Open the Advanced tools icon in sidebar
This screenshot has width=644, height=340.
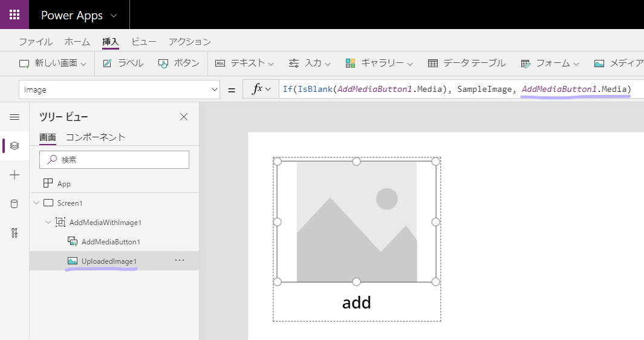15,233
